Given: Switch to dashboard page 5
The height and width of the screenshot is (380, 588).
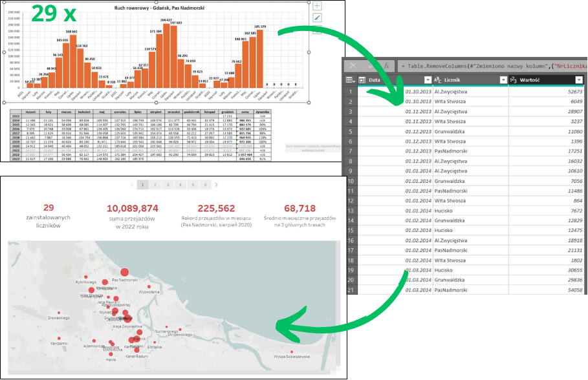Looking at the screenshot, I should (193, 185).
